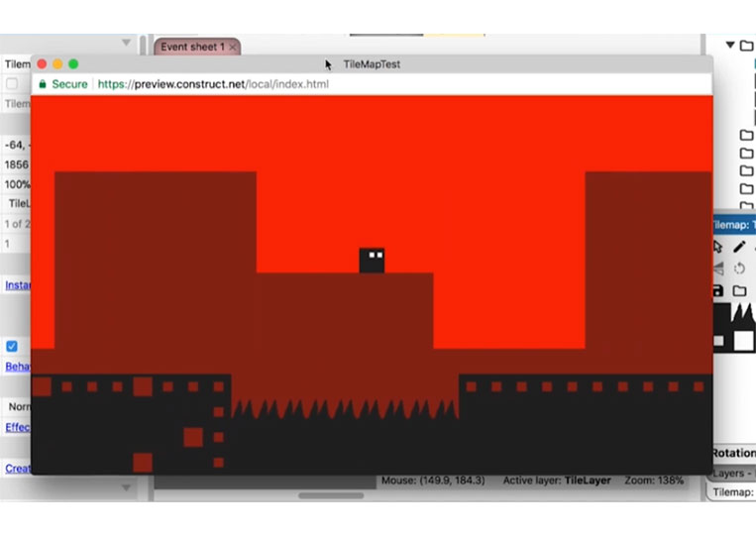Click the horizontal scrollbar under the layout
The width and height of the screenshot is (756, 536).
pos(331,495)
